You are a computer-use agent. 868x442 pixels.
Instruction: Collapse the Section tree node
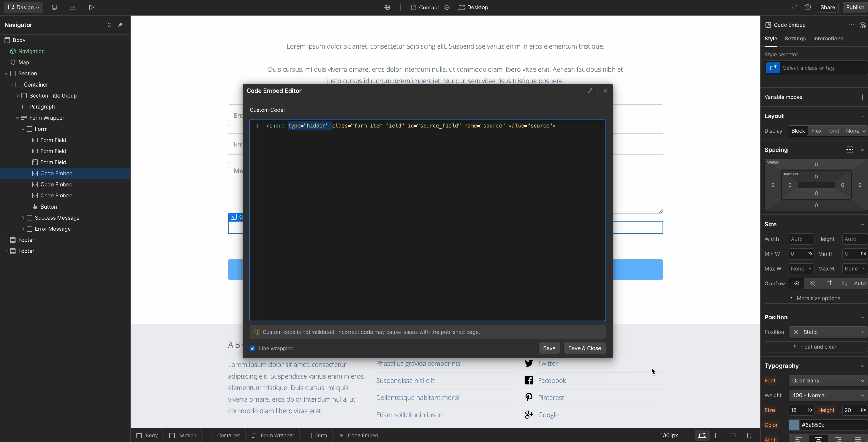tap(6, 73)
